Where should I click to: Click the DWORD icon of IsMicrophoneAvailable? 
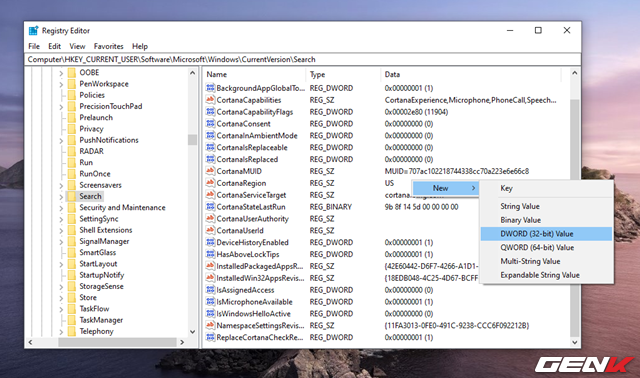[210, 301]
